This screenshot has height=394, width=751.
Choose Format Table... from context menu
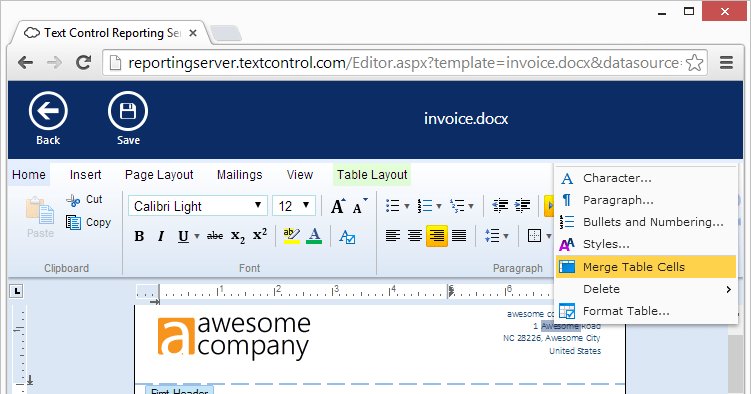pyautogui.click(x=646, y=311)
